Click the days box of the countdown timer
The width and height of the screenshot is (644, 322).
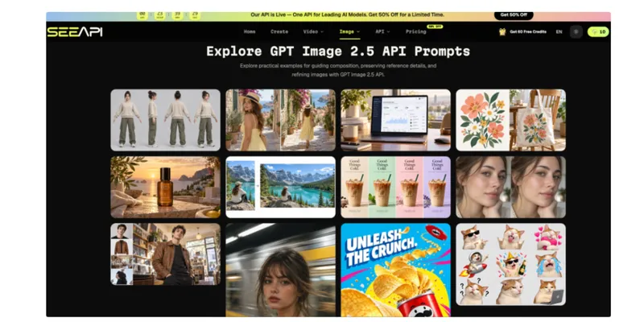coord(142,15)
